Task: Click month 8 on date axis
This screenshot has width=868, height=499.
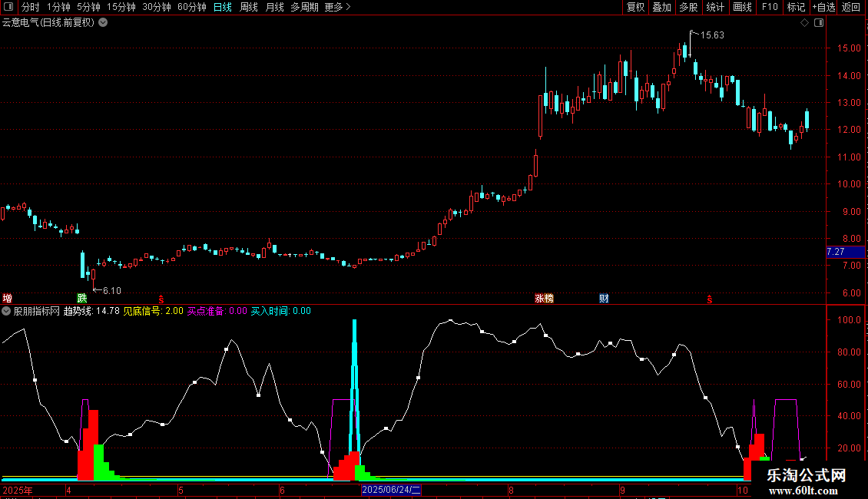Action: coord(511,491)
